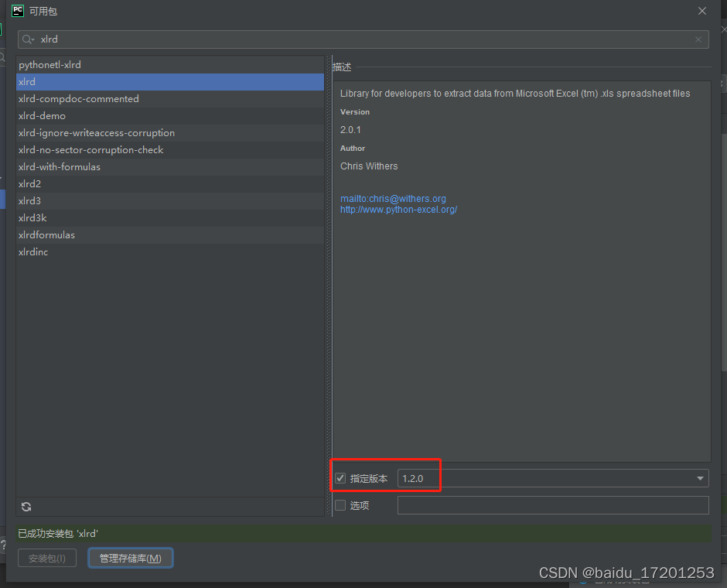Refresh the available packages list
727x588 pixels.
(x=26, y=507)
